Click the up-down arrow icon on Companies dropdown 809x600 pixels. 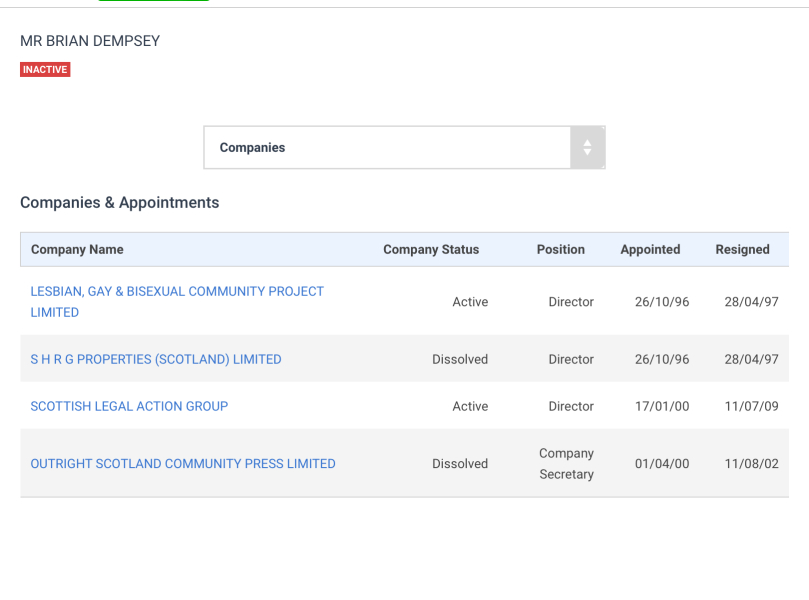click(587, 148)
